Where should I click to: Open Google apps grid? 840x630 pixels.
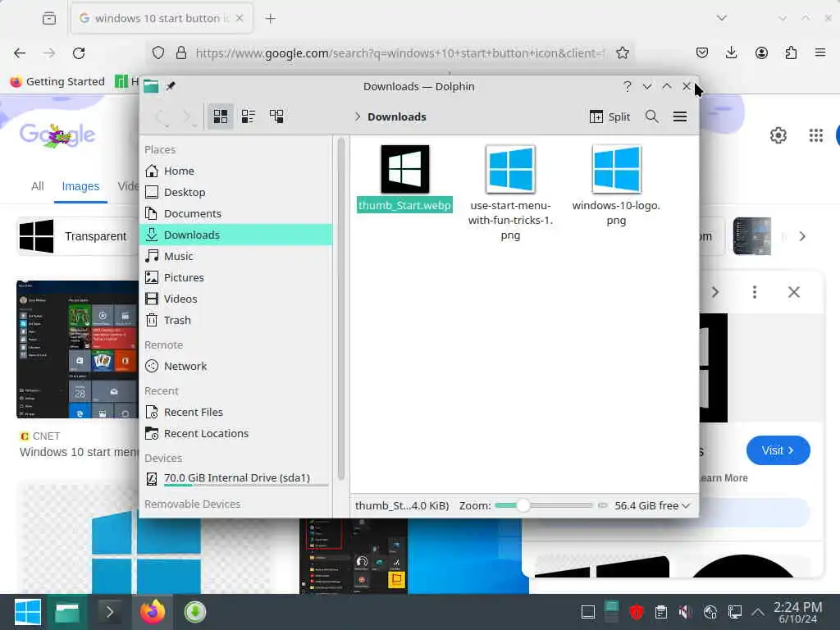pos(815,135)
